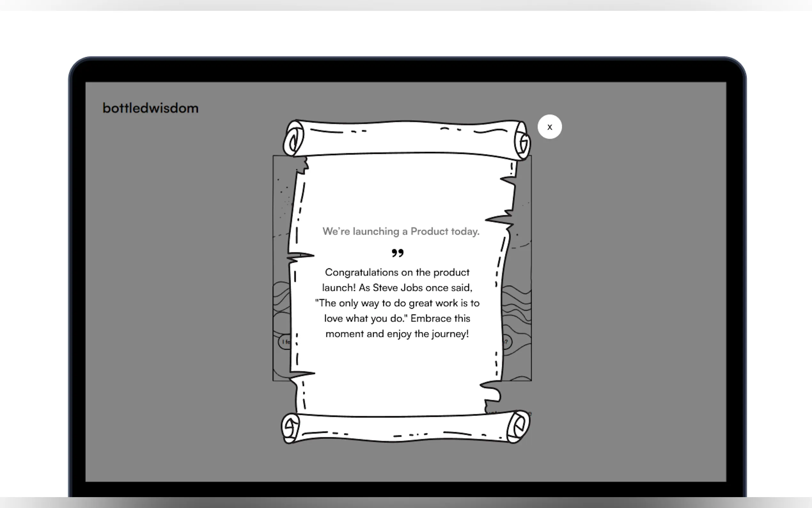
Task: Click the 'Congratulations on the product' line
Action: click(397, 273)
